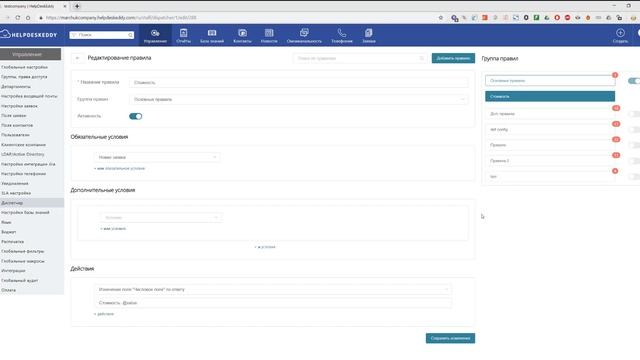This screenshot has height=360, width=640.
Task: Open the Телефония phone icon
Action: (x=342, y=36)
